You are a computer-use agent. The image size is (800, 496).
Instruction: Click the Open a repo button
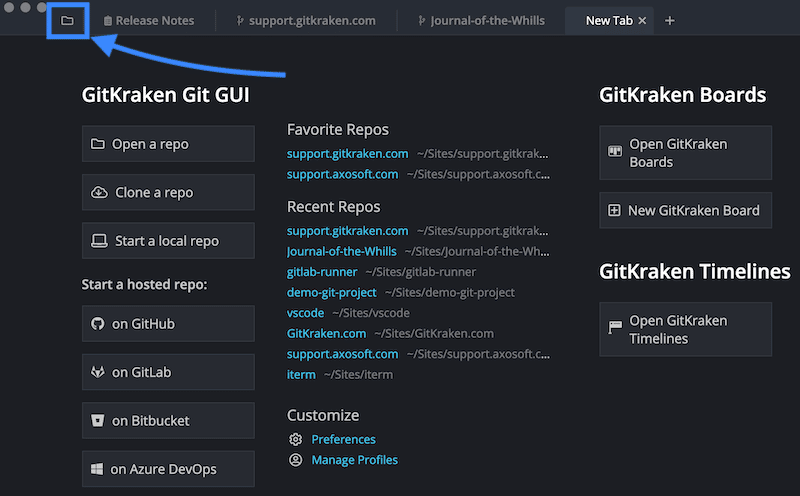(168, 144)
